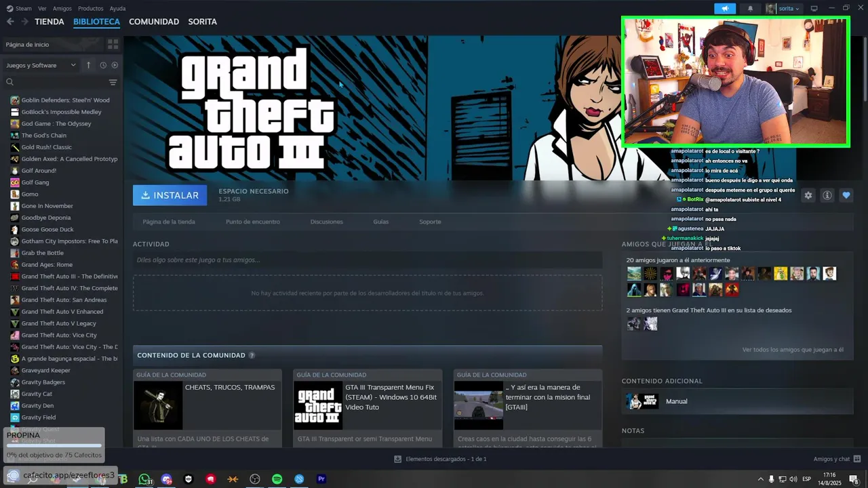Open the Ver menu

(43, 9)
